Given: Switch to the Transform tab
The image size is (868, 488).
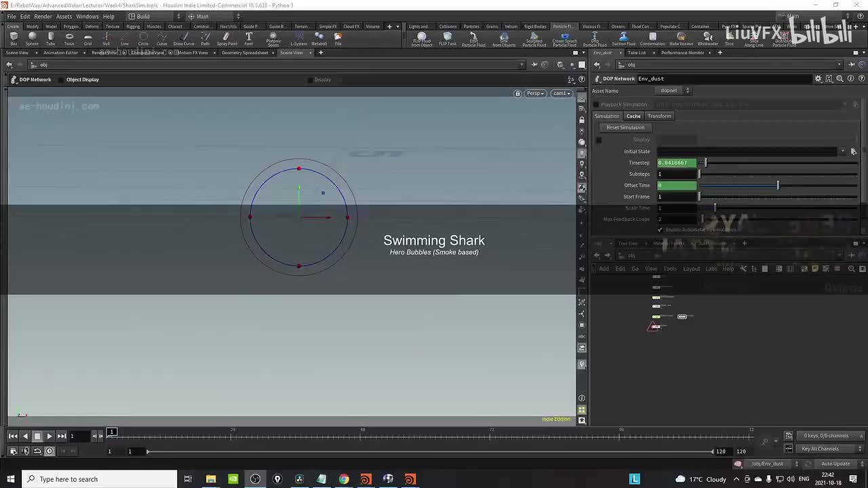Looking at the screenshot, I should (658, 116).
